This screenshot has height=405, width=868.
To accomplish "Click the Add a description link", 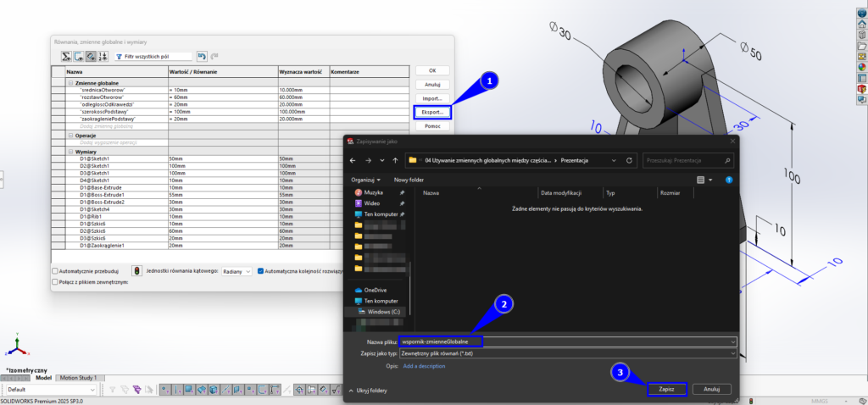I will pyautogui.click(x=424, y=366).
